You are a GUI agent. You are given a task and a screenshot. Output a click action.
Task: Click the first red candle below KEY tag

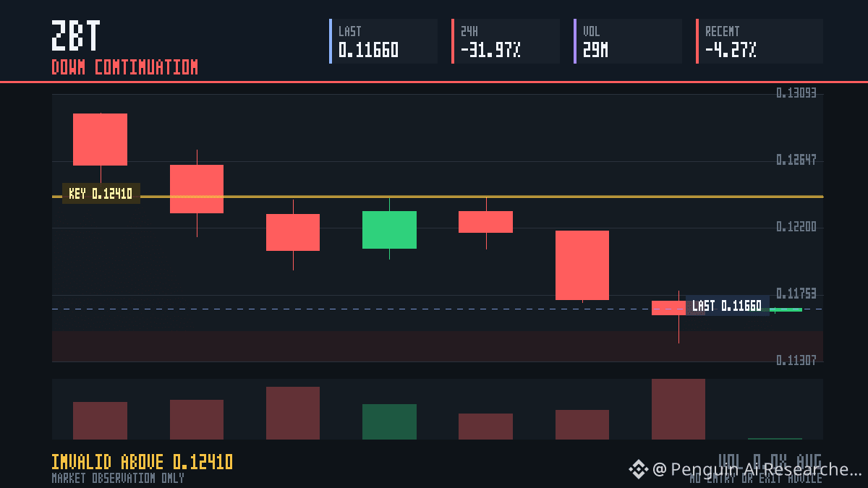pos(293,232)
